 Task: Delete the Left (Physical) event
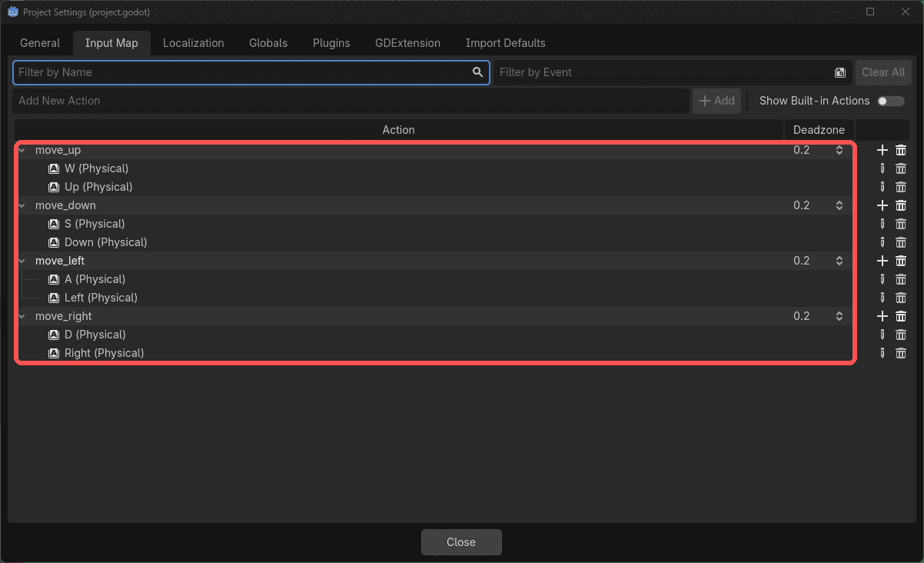[x=901, y=298]
